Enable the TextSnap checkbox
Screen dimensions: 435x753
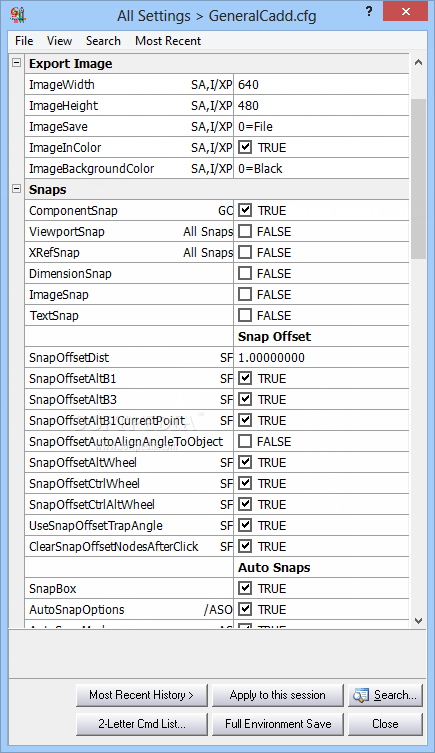[x=245, y=316]
